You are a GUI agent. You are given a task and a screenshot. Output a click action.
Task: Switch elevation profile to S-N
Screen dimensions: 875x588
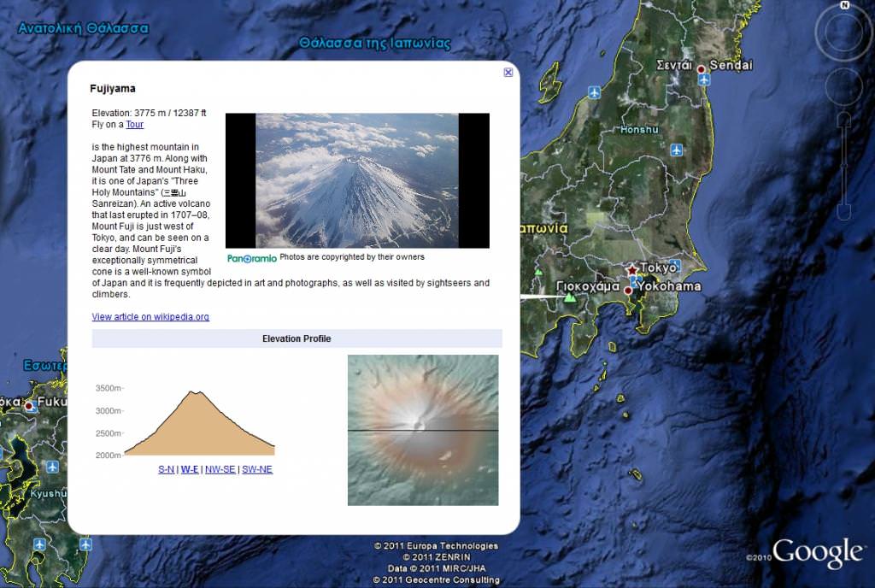coord(166,469)
